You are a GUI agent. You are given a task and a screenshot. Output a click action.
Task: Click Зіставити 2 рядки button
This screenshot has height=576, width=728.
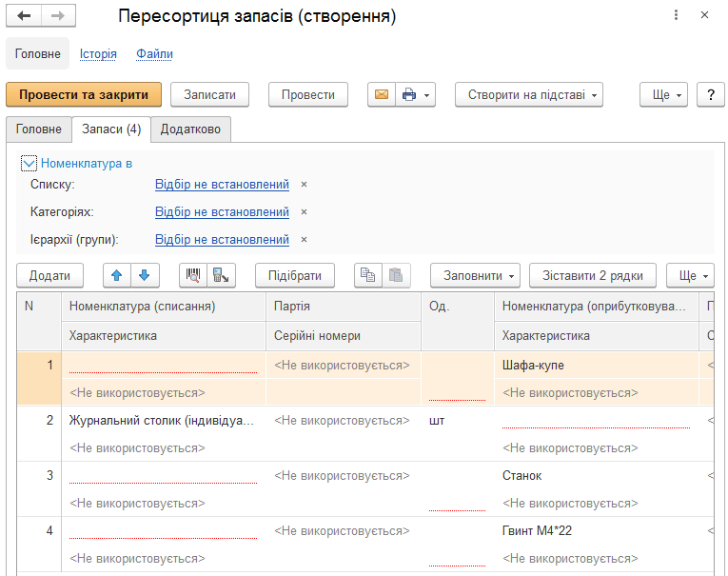pyautogui.click(x=593, y=275)
